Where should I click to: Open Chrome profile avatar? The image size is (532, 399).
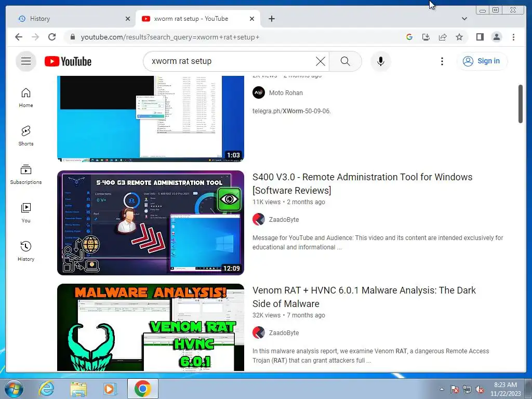pos(496,37)
